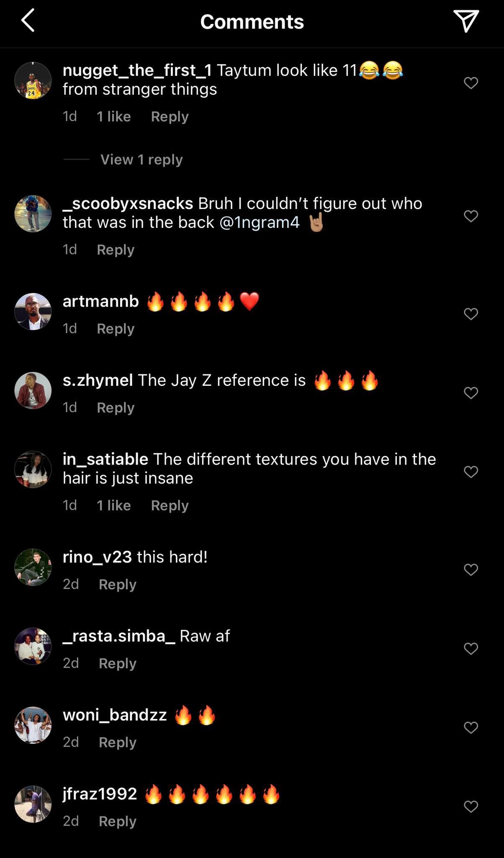Heart in_satiable's hair textures comment
This screenshot has width=504, height=858.
[471, 472]
